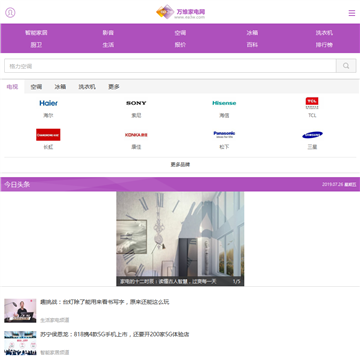Viewport: 360px width, 360px height.
Task: Click the 今日头条 section header
Action: point(17,184)
